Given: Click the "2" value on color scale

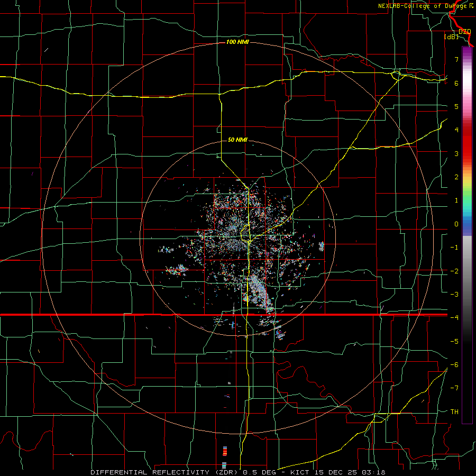Looking at the screenshot, I should (x=456, y=177).
